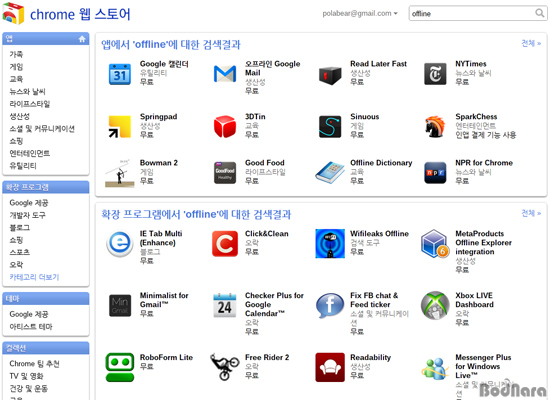
Task: Open the Click&Clean extension icon
Action: point(225,244)
